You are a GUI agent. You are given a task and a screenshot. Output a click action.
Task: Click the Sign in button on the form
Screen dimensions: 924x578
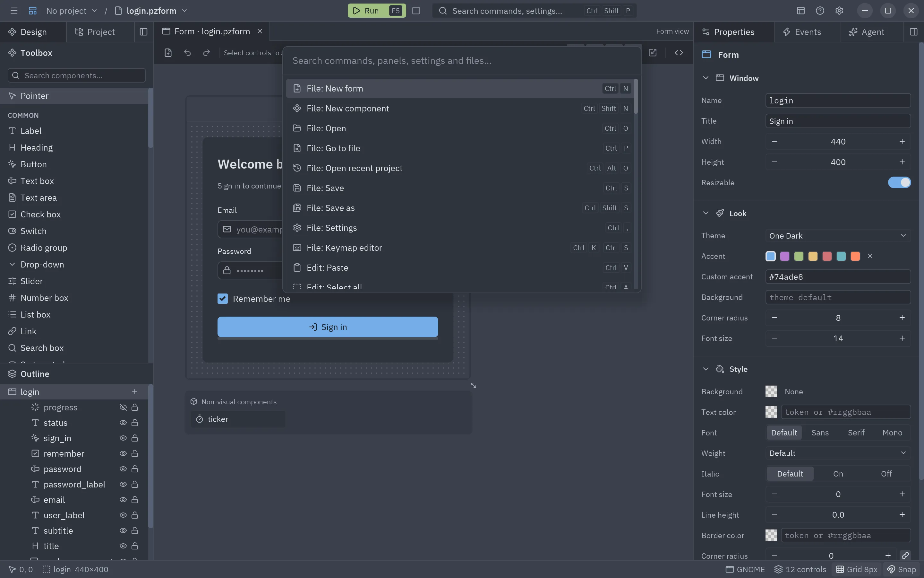coord(328,327)
